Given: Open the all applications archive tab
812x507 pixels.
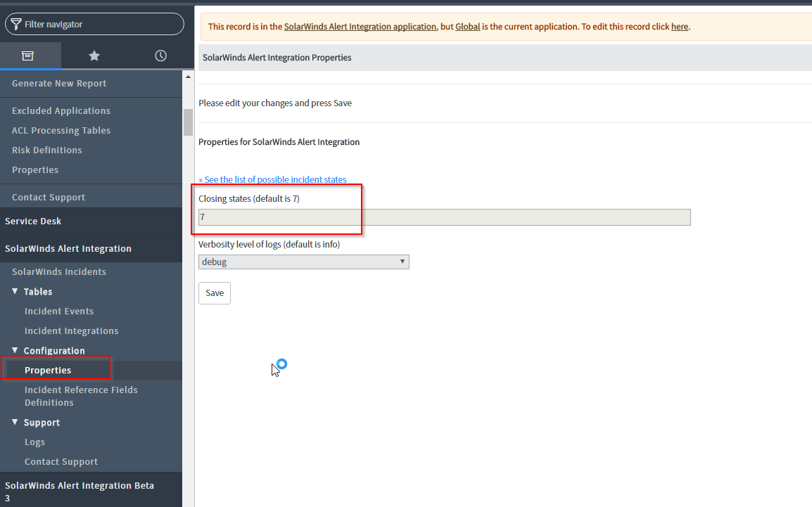Looking at the screenshot, I should [28, 56].
